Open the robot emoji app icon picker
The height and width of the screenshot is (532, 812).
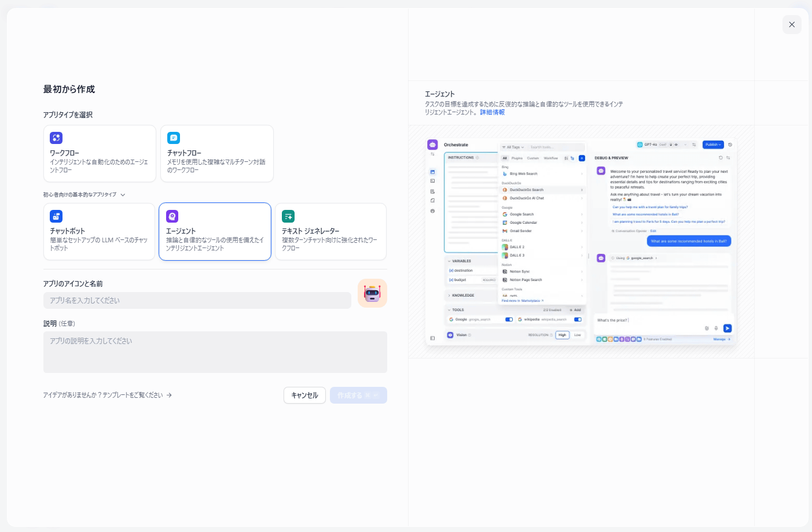coord(372,293)
